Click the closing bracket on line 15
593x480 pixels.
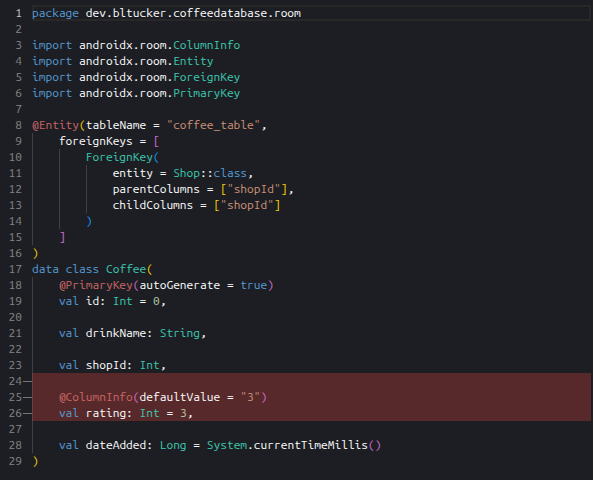click(63, 237)
